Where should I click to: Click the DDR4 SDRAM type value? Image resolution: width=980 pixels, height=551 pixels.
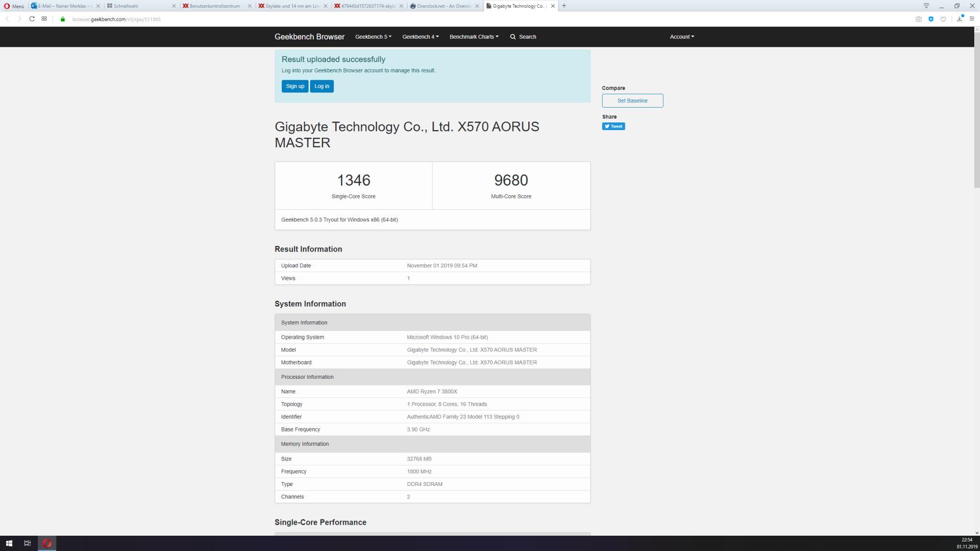(424, 484)
